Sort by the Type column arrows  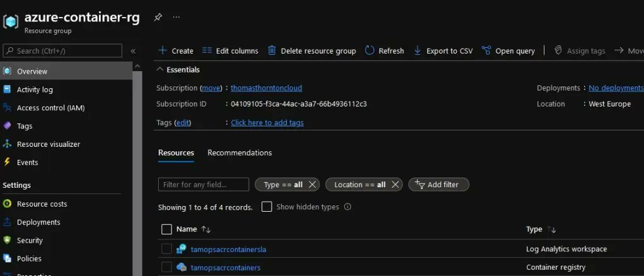551,229
